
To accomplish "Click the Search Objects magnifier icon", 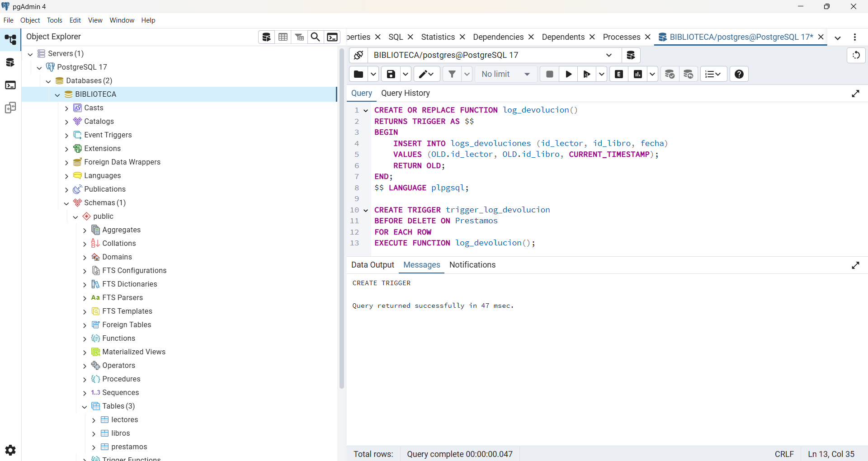I will [x=316, y=37].
